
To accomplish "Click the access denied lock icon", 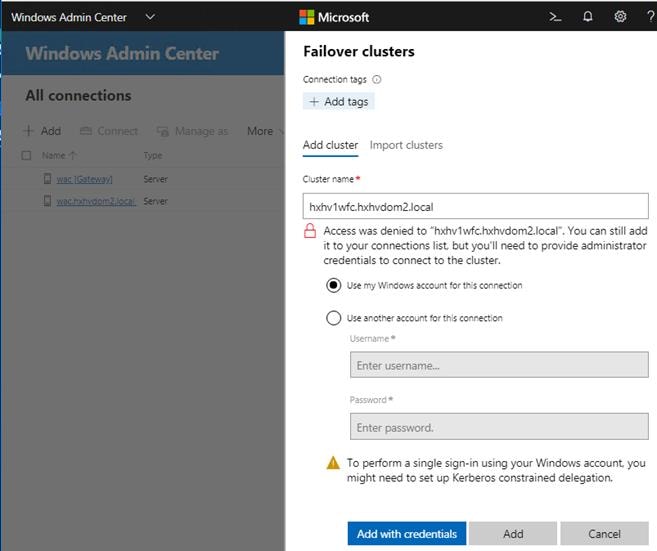I will (310, 231).
